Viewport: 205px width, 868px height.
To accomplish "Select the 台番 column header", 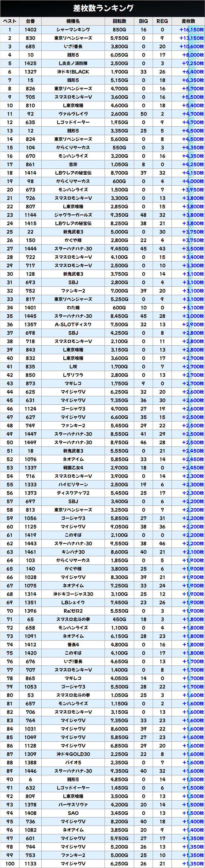I will coord(30,21).
